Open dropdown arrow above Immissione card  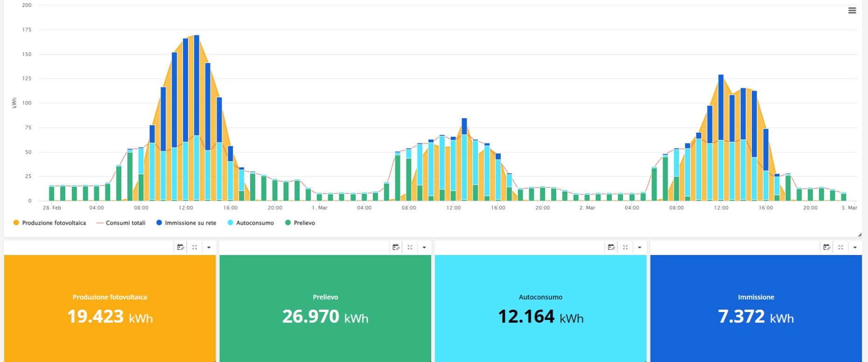coord(855,247)
